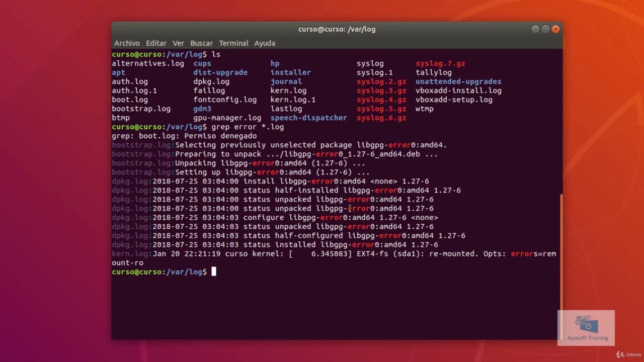
Task: Click the tallylog file name
Action: [434, 72]
